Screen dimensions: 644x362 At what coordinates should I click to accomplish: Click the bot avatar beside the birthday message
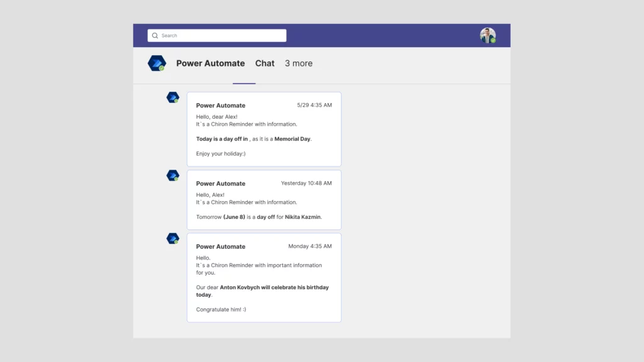pyautogui.click(x=173, y=238)
